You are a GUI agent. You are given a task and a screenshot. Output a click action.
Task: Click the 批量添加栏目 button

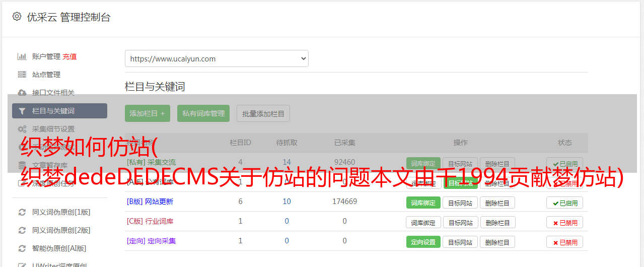pyautogui.click(x=263, y=113)
